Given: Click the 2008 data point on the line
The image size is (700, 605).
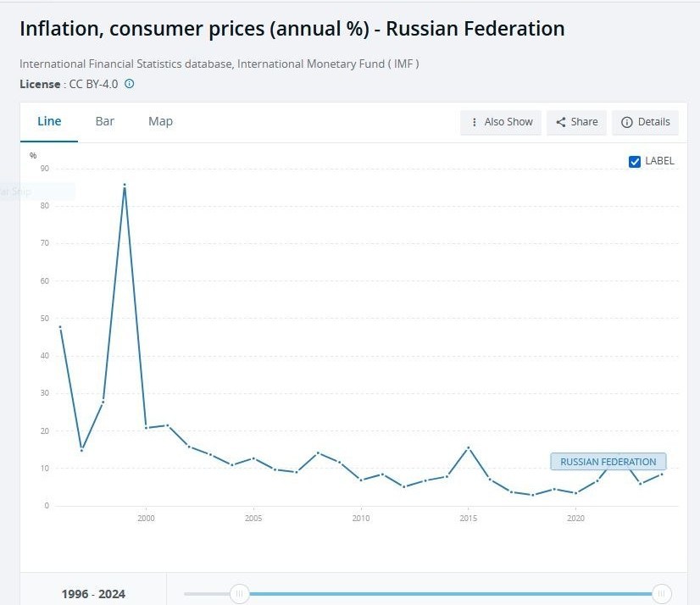Looking at the screenshot, I should pyautogui.click(x=318, y=452).
